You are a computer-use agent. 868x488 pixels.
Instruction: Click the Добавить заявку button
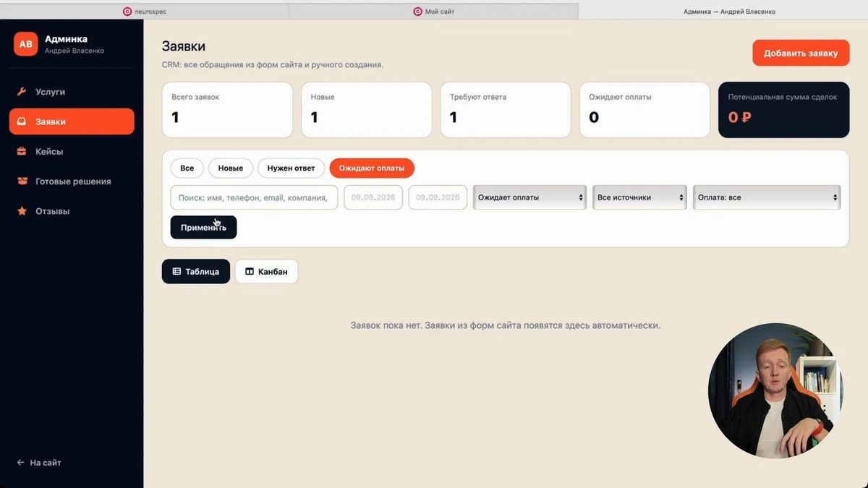pos(801,53)
